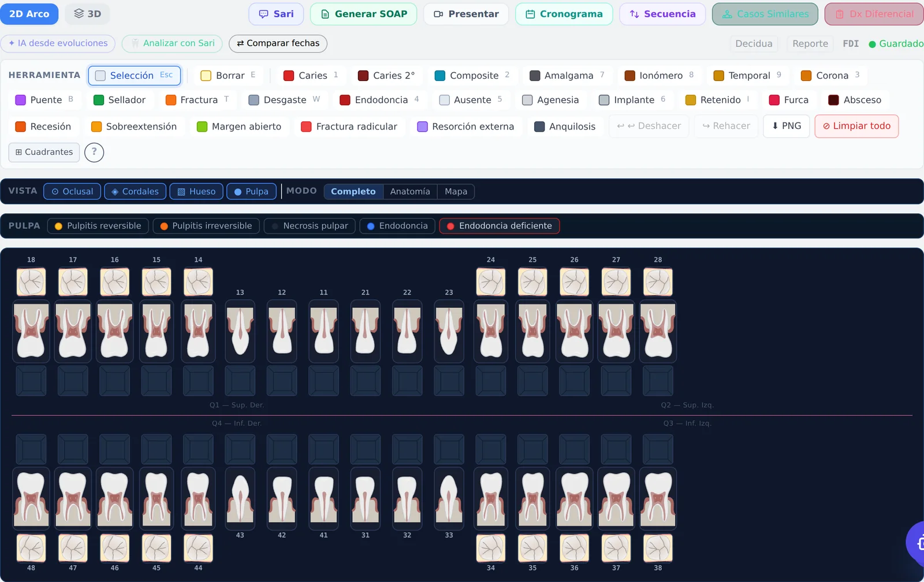Click occlusal view of tooth 36

coord(575,548)
